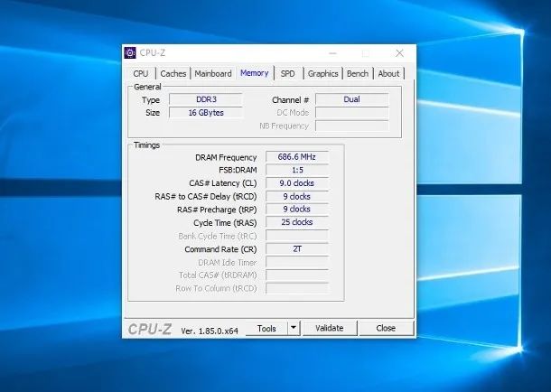Show the About tab
This screenshot has height=392, width=551.
click(x=388, y=74)
